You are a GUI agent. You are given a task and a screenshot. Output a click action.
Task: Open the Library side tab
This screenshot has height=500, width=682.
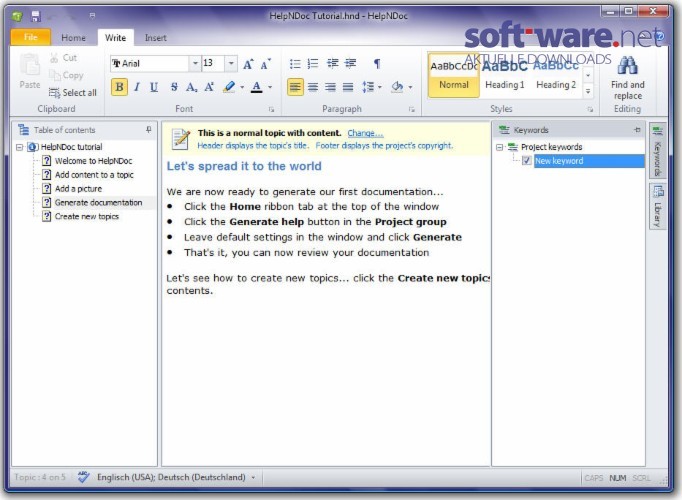(658, 207)
